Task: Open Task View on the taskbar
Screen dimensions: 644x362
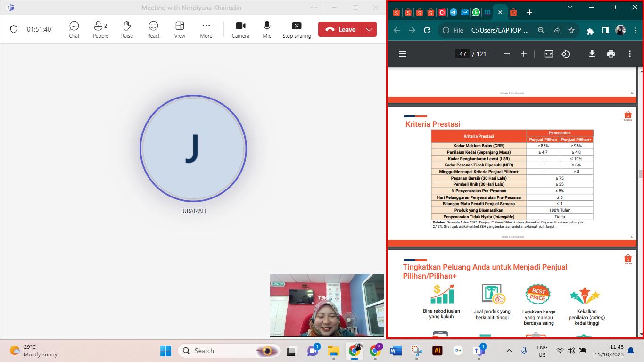Action: (x=291, y=351)
